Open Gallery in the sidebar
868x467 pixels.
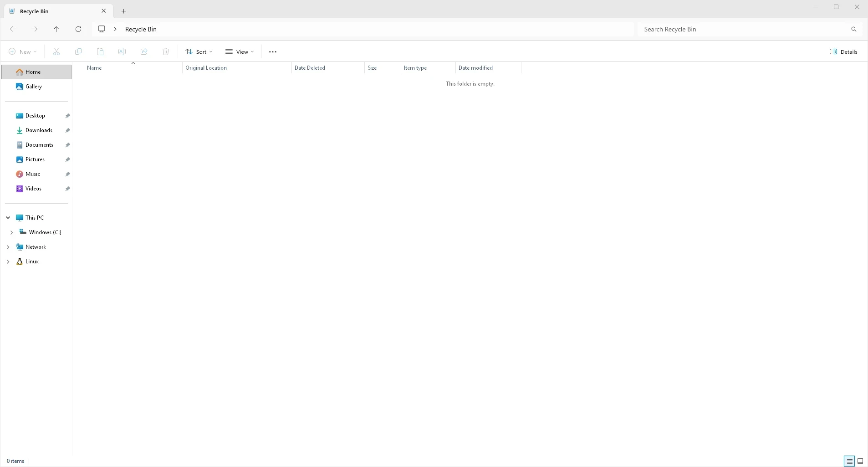click(36, 87)
